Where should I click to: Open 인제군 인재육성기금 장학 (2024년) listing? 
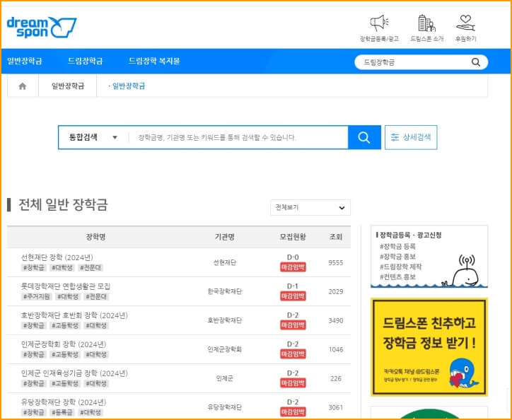[74, 373]
